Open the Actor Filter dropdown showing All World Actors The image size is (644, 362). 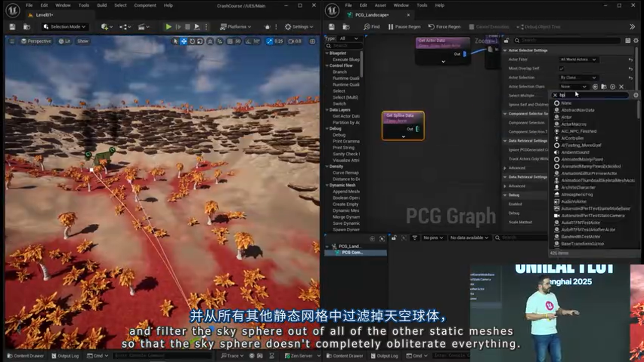tap(578, 59)
